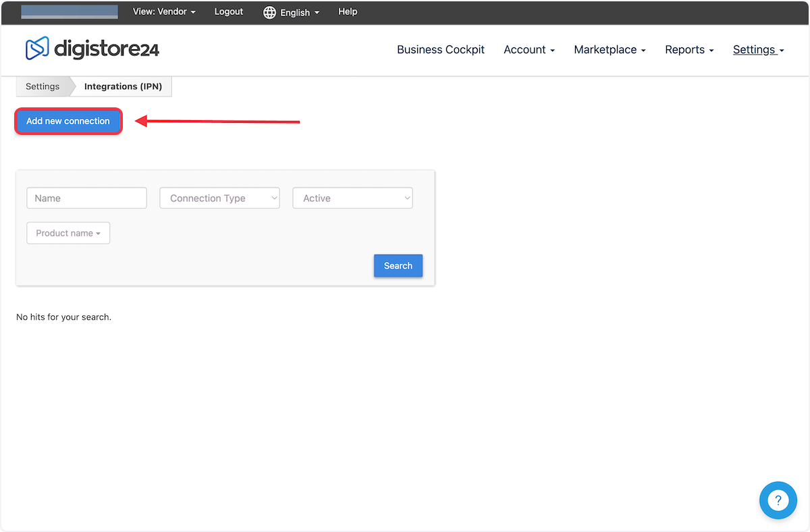810x532 pixels.
Task: Click the Search button
Action: tap(398, 265)
